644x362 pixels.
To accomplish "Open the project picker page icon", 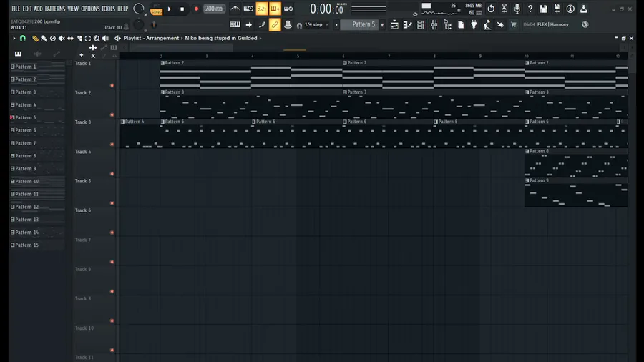I will (461, 24).
